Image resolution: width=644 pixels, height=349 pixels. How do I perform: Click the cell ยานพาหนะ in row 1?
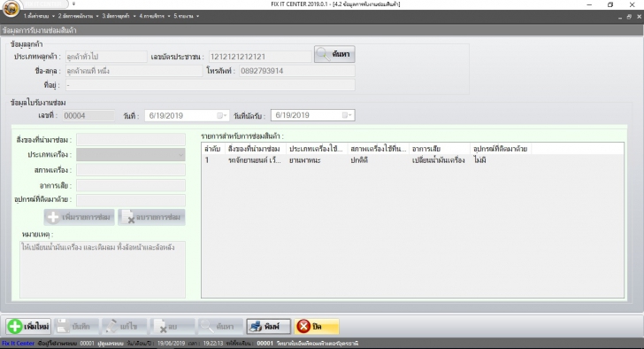click(304, 160)
